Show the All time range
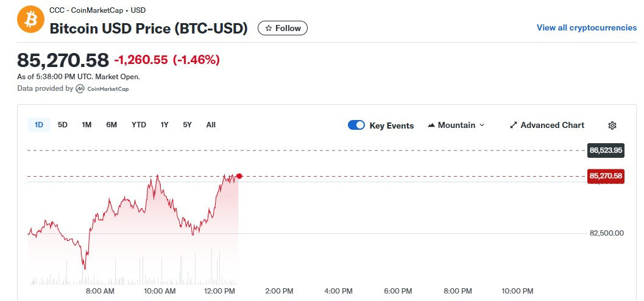The height and width of the screenshot is (301, 644). pos(211,125)
